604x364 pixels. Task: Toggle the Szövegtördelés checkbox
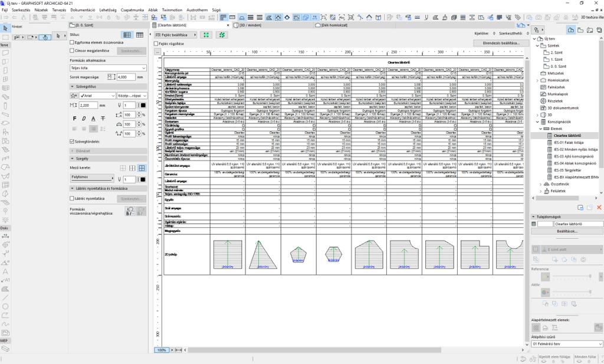pyautogui.click(x=71, y=142)
